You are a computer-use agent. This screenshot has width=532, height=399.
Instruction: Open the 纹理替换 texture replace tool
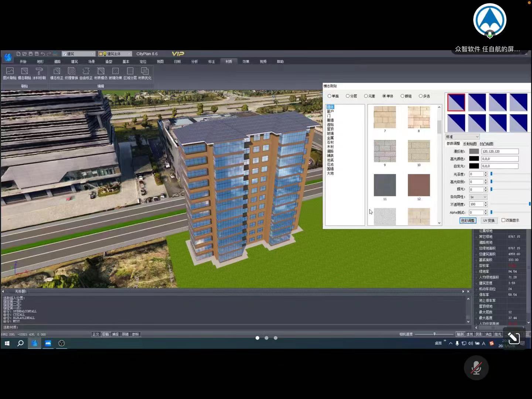tap(71, 71)
